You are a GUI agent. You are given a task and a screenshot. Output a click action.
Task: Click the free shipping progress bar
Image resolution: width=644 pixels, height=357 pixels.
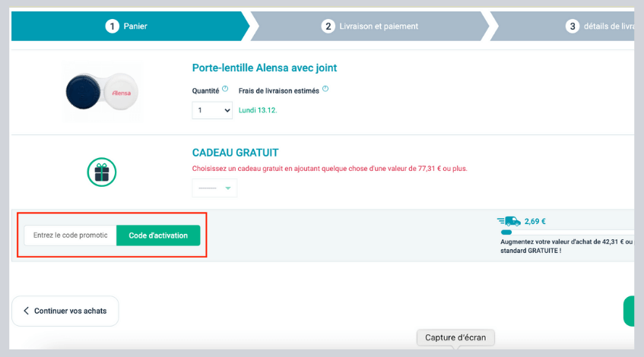point(506,232)
